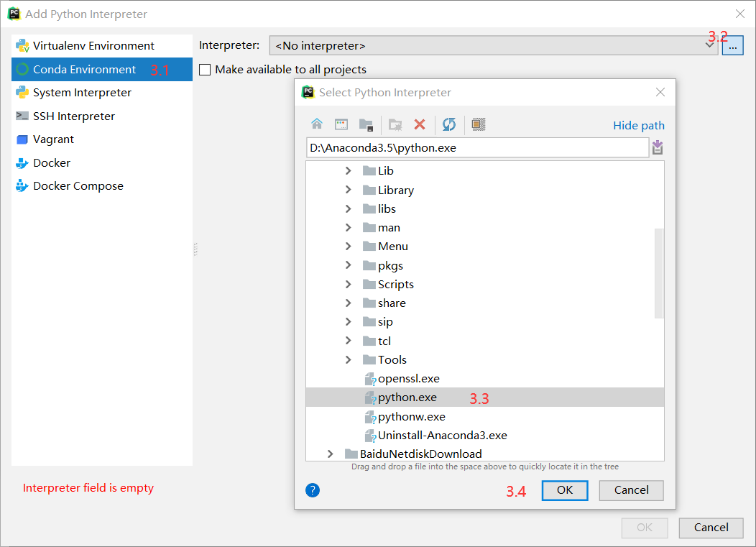Refresh the file tree
The height and width of the screenshot is (547, 756).
[449, 124]
